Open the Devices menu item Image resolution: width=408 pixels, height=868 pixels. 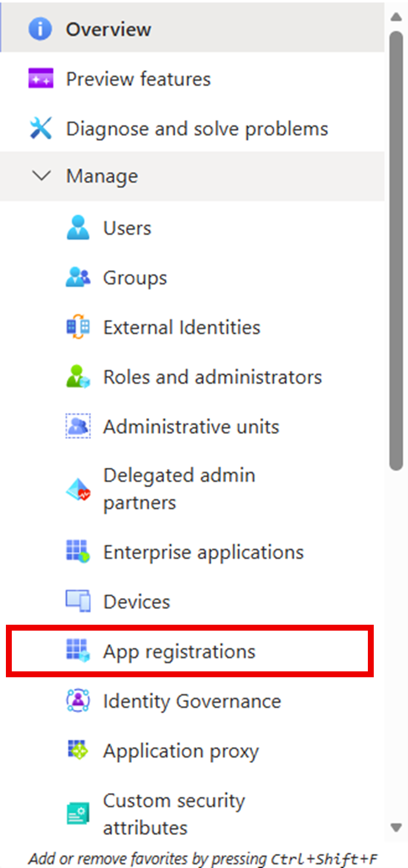(136, 602)
